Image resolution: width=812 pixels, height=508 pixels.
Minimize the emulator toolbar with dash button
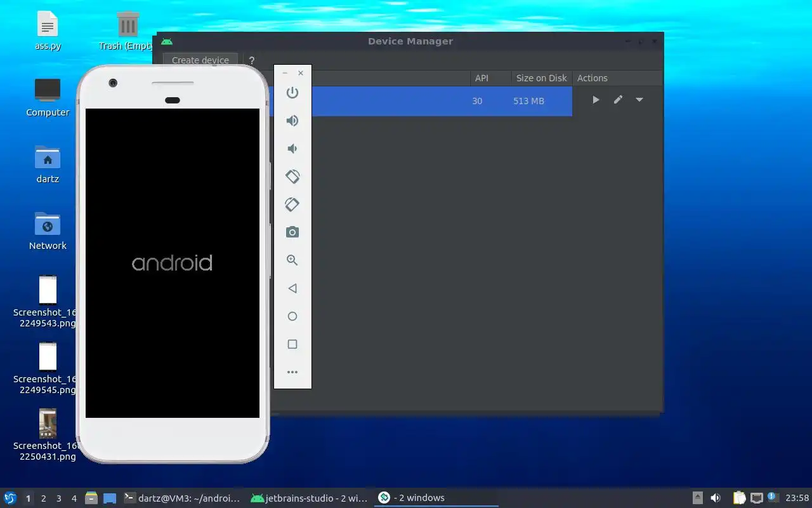[285, 73]
